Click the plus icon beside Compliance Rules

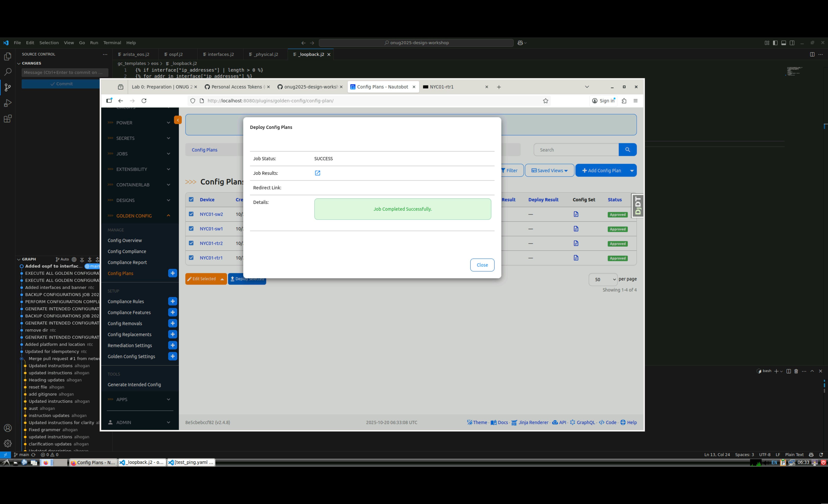(172, 301)
